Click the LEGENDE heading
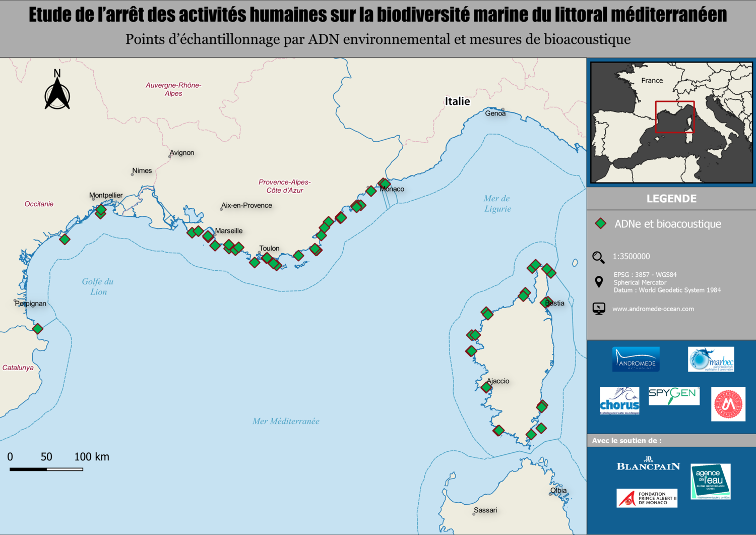756x535 pixels. coord(671,199)
